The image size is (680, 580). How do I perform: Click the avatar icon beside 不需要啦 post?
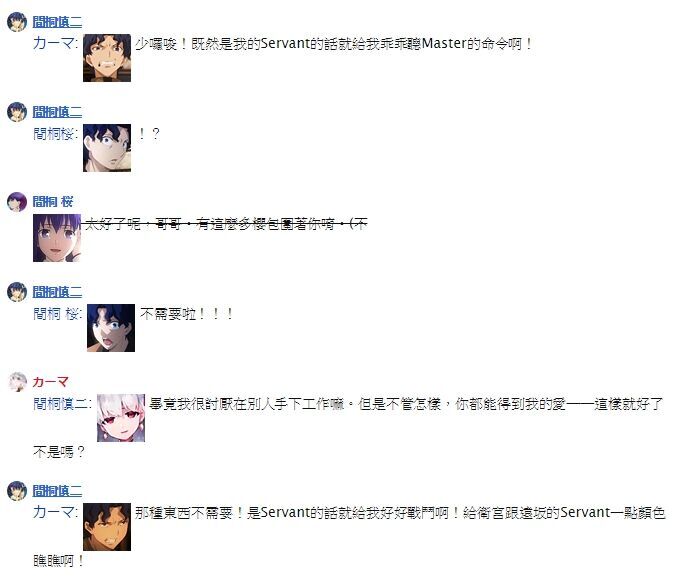click(17, 292)
